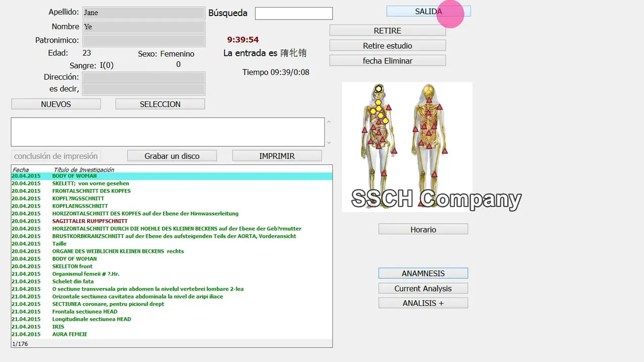
Task: Click the SALIDA exit button
Action: 429,12
